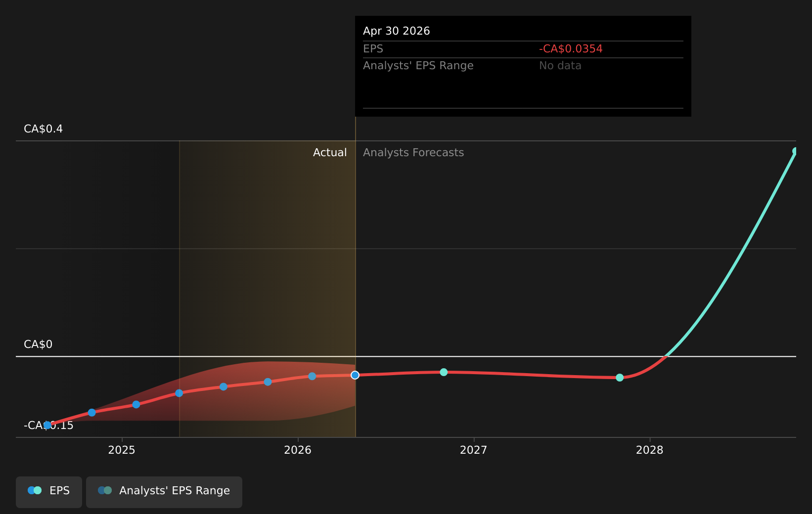Image resolution: width=812 pixels, height=514 pixels.
Task: Click the '2028' x-axis label
Action: pyautogui.click(x=650, y=450)
